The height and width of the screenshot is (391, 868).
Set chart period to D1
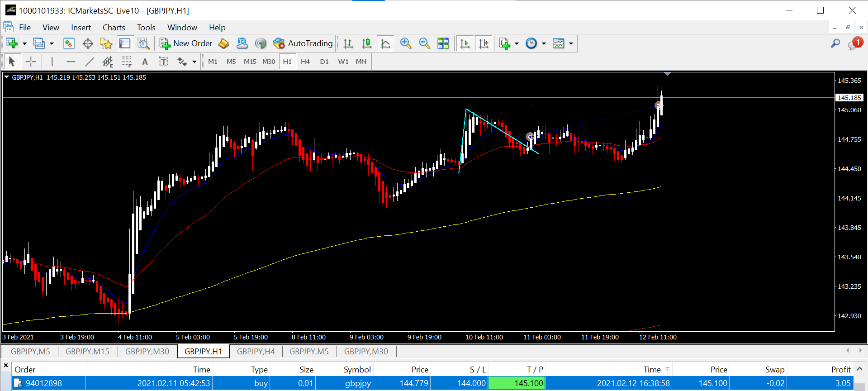(324, 62)
